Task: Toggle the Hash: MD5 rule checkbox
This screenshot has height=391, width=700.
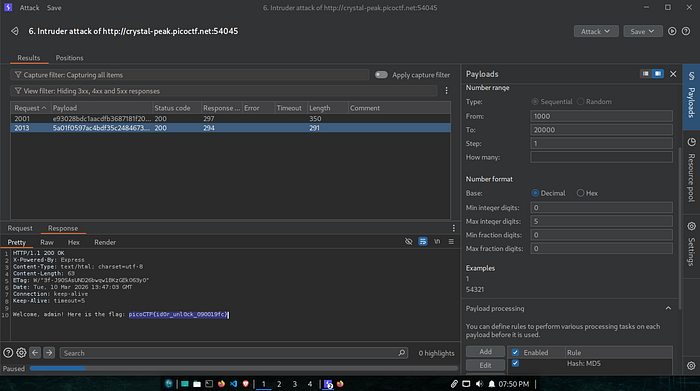Action: [x=515, y=363]
